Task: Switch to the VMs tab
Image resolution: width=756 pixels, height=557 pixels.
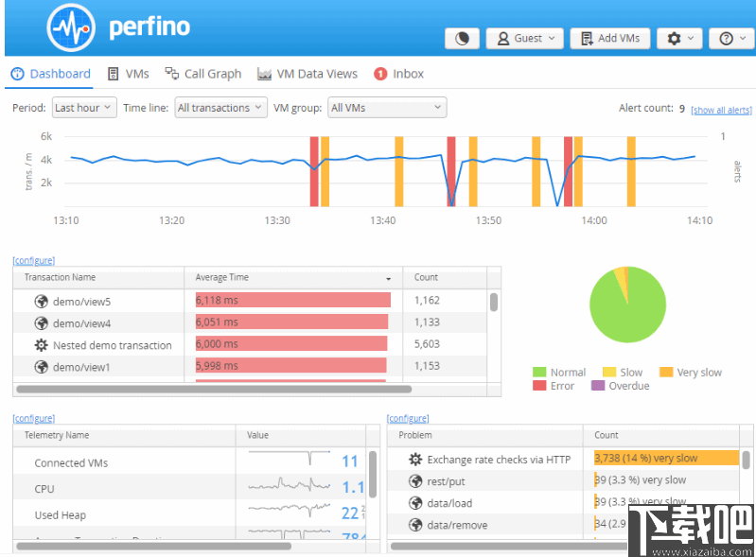Action: pyautogui.click(x=129, y=74)
